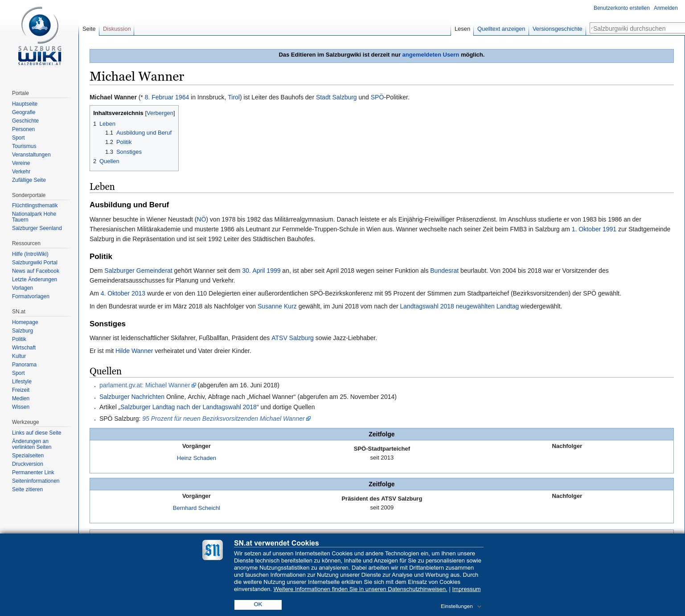The width and height of the screenshot is (685, 616).
Task: Jump to Politik section in contents
Action: pyautogui.click(x=124, y=142)
